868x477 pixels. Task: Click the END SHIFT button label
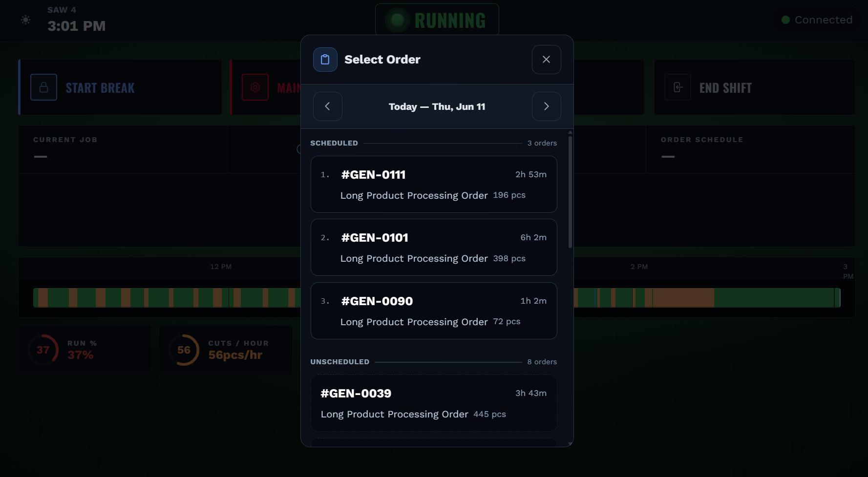[725, 88]
